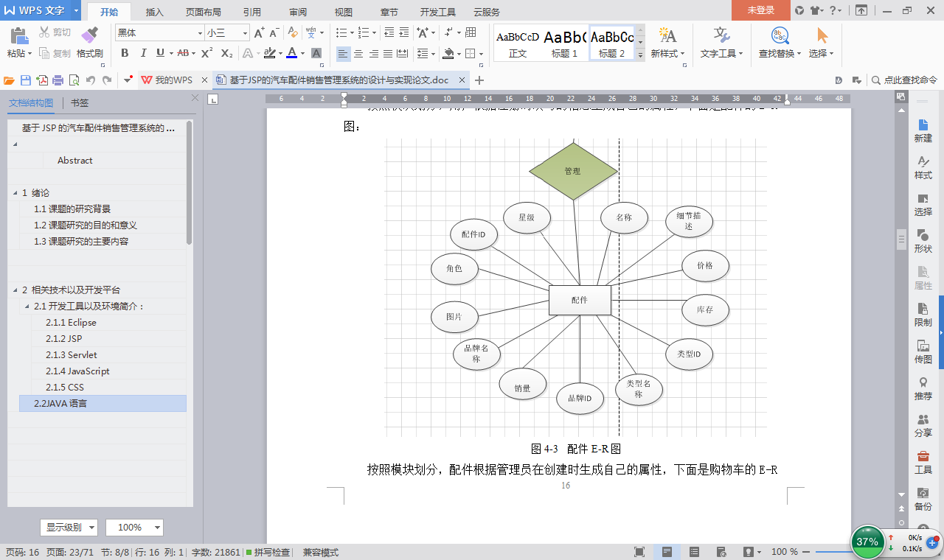Screen dimensions: 944x560
Task: Increase font size with A+ icon
Action: [x=259, y=33]
